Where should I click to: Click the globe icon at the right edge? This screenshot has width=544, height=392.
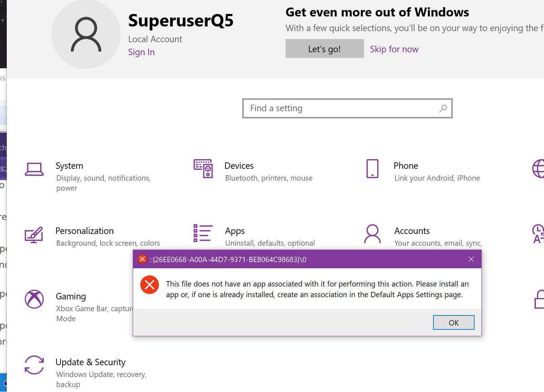538,168
